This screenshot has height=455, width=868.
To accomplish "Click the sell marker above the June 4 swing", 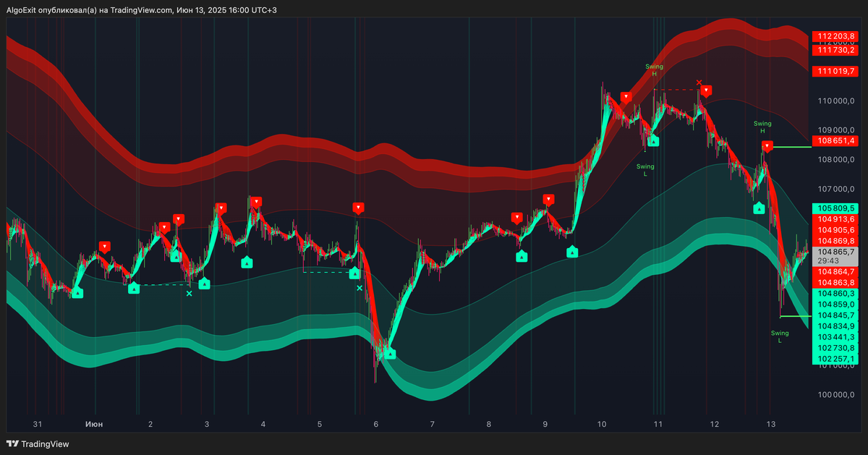I will pyautogui.click(x=257, y=200).
